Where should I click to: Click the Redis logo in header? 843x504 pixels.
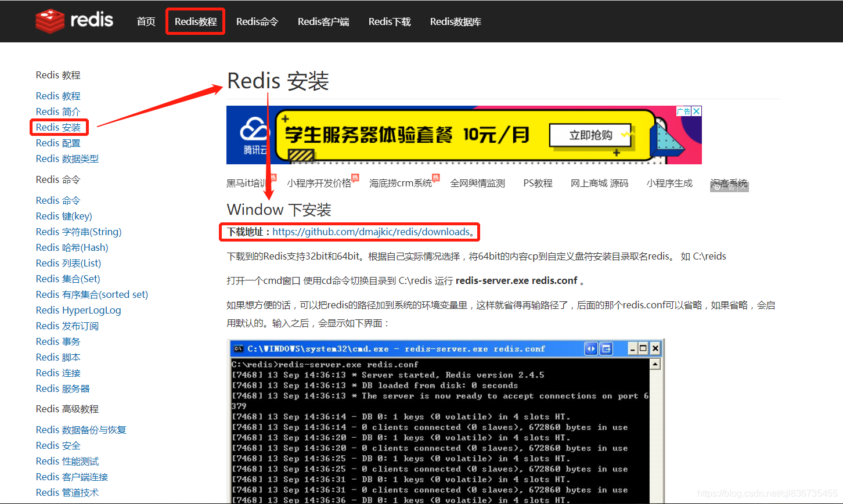[x=74, y=21]
